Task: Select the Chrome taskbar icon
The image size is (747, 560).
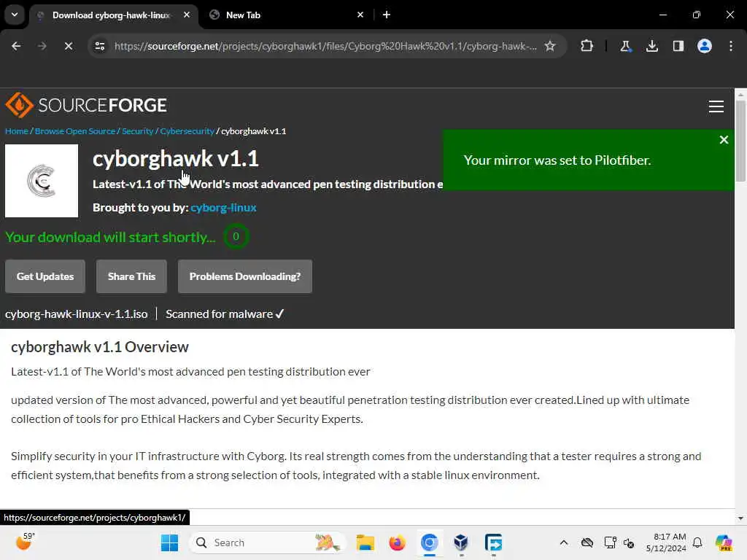Action: (x=429, y=542)
